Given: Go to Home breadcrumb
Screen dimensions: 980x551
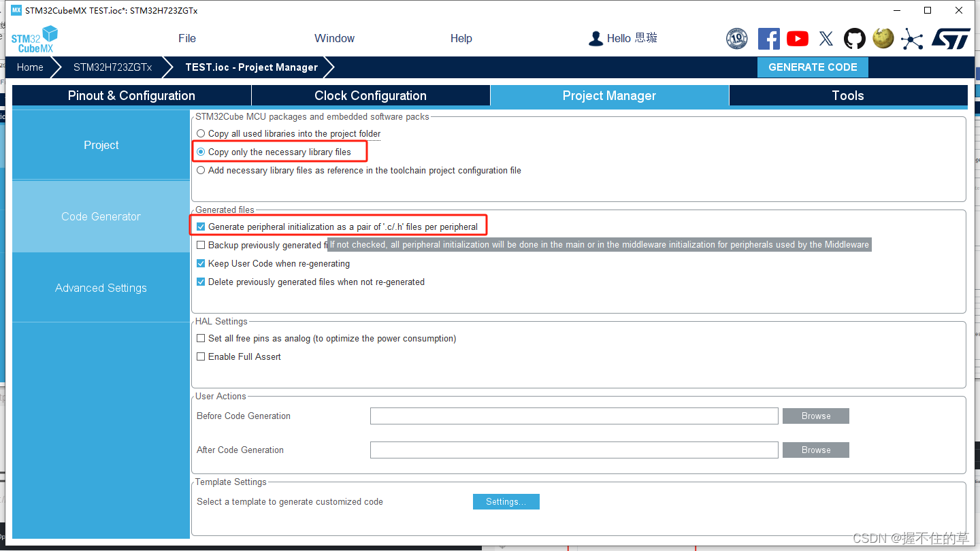Looking at the screenshot, I should pyautogui.click(x=30, y=67).
